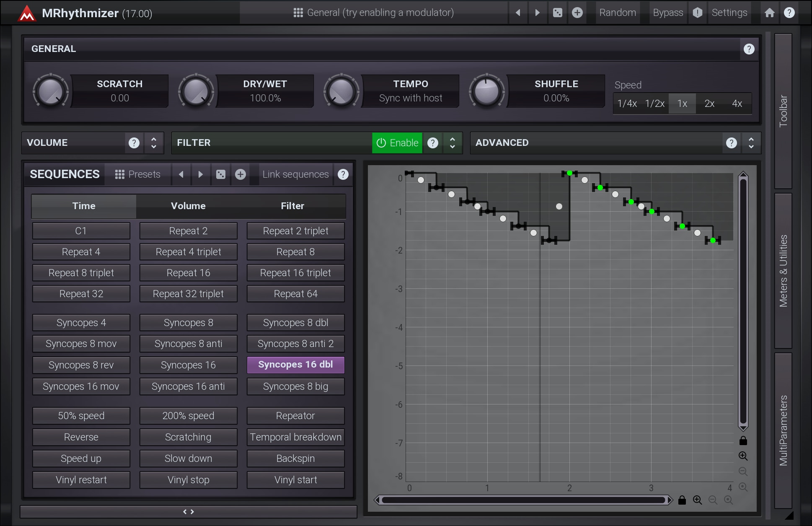Toggle the Link sequences option
Image resolution: width=812 pixels, height=526 pixels.
click(295, 174)
